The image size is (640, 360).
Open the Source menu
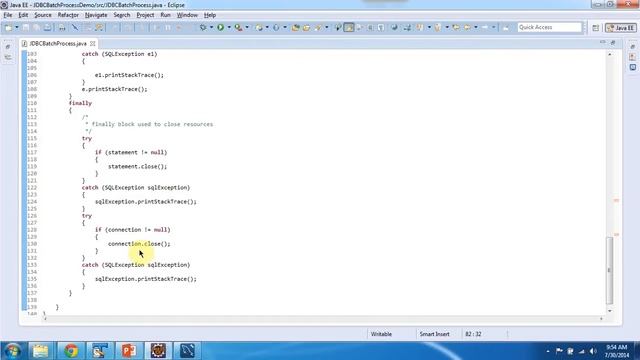point(43,15)
